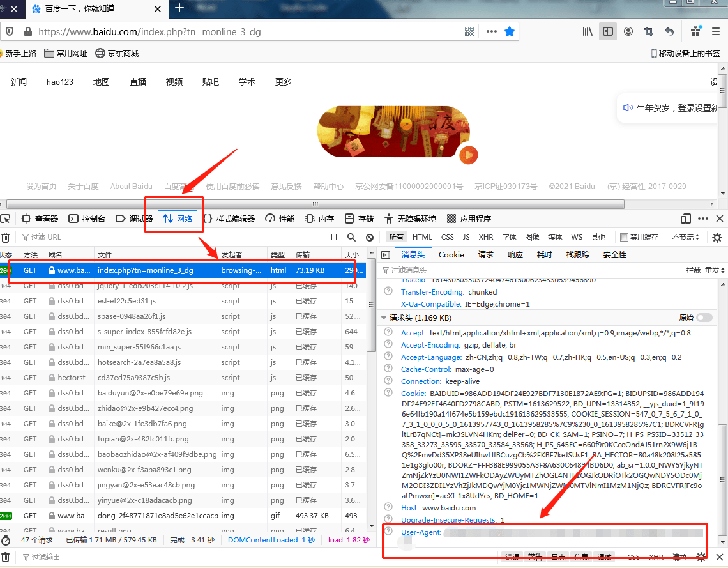The width and height of the screenshot is (728, 568).
Task: Open the 安全性 security tab
Action: [615, 254]
